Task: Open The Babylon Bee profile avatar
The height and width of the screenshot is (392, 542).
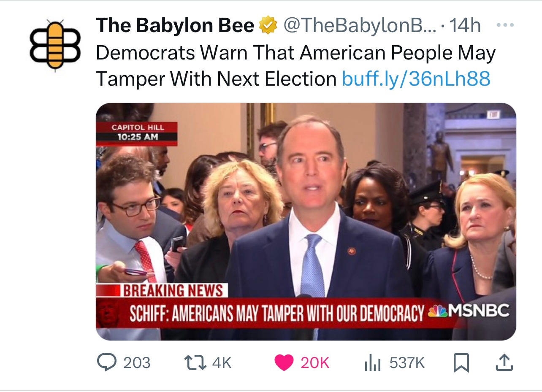Action: coord(55,45)
